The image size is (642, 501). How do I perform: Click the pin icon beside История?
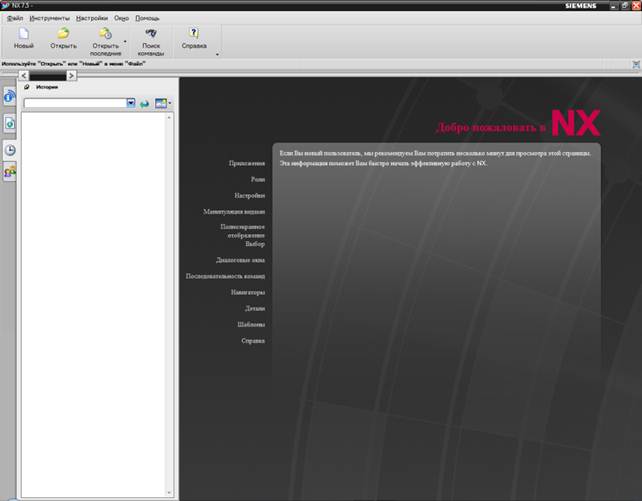pyautogui.click(x=27, y=87)
